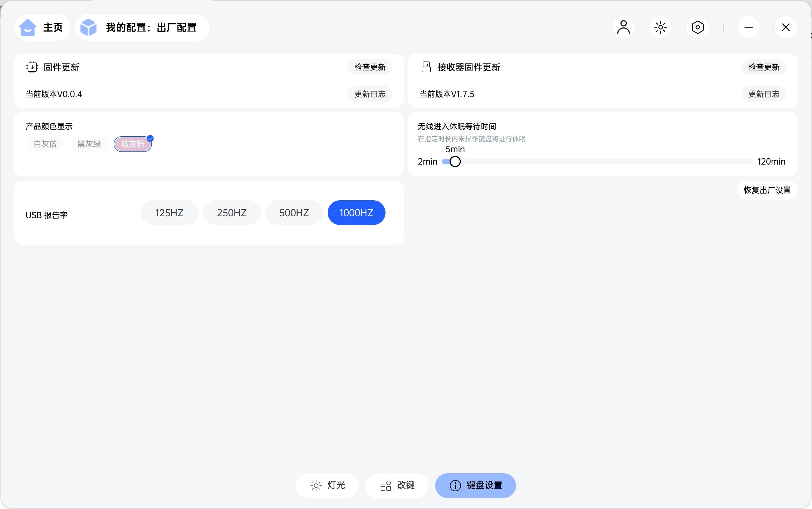Choose 黑灰绿 product color option
Screen dimensions: 812x509
[x=89, y=144]
